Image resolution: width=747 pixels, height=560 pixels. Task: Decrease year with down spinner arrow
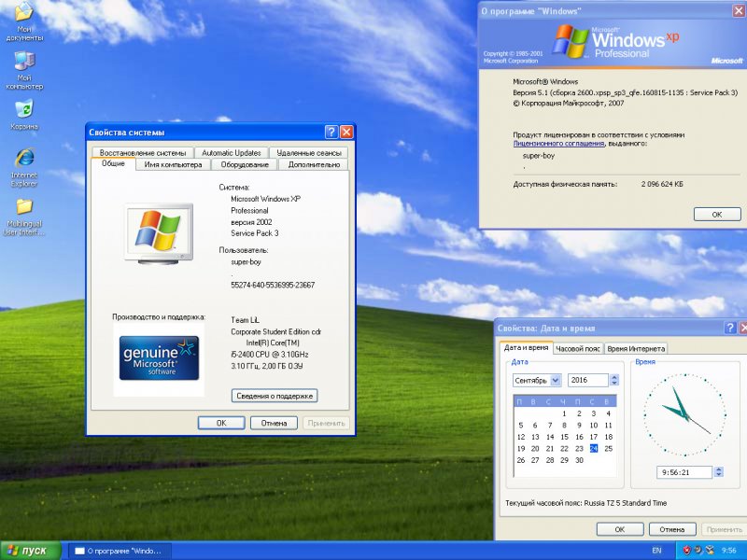tap(614, 383)
